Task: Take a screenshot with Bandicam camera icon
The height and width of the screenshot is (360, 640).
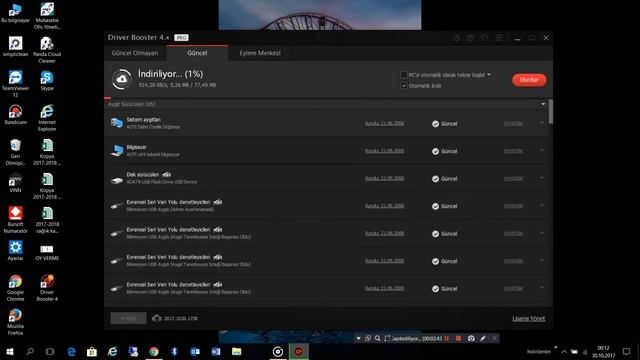Action: pos(471,338)
